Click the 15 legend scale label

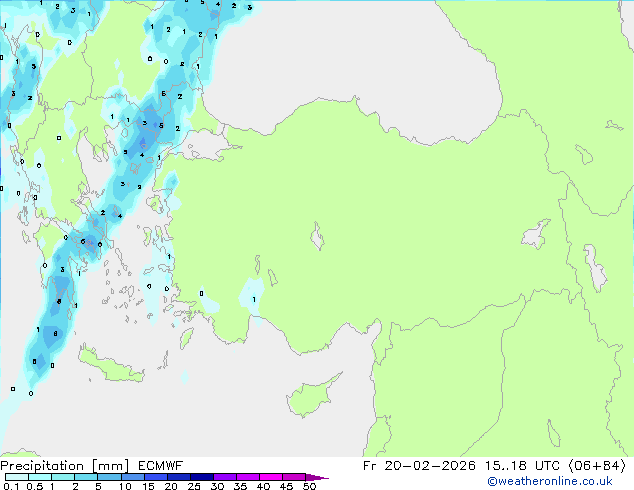tap(148, 486)
